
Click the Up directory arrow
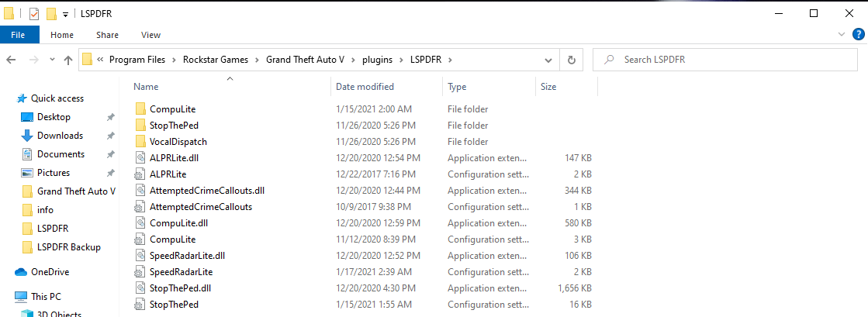coord(67,60)
